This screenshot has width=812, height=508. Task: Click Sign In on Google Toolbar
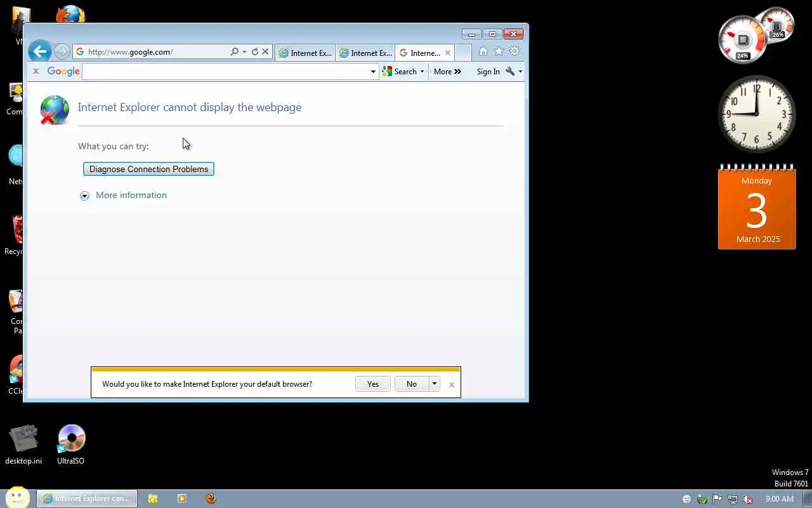point(488,72)
